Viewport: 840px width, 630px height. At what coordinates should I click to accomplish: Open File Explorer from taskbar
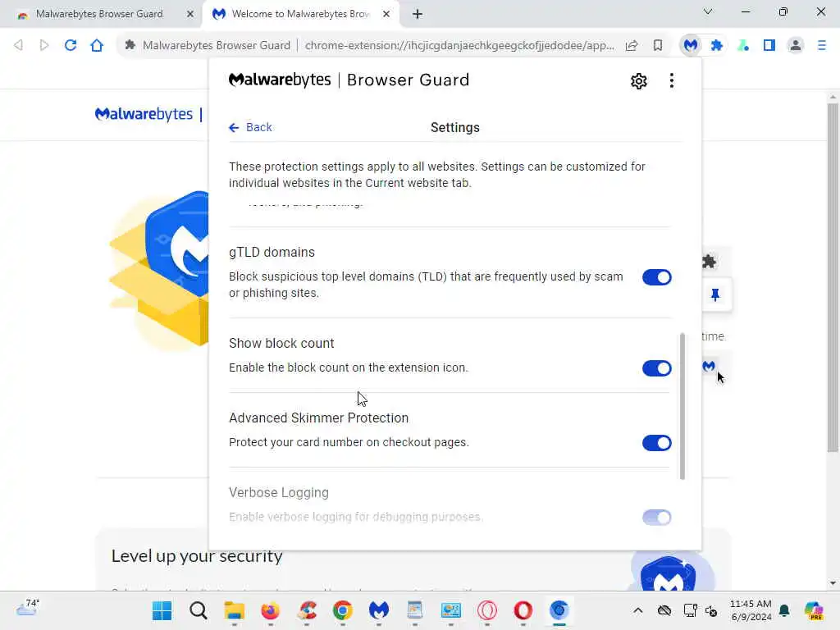pos(234,610)
